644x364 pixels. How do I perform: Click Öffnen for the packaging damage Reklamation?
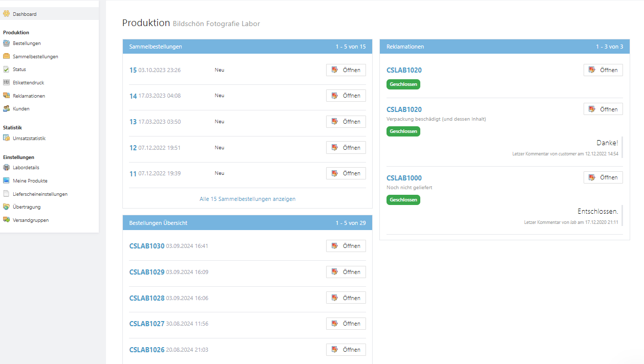(603, 109)
